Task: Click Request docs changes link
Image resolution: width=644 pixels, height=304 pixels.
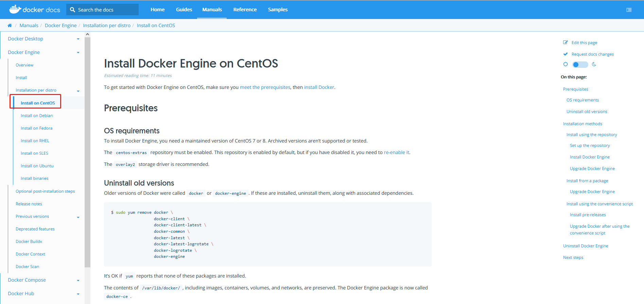Action: click(593, 54)
